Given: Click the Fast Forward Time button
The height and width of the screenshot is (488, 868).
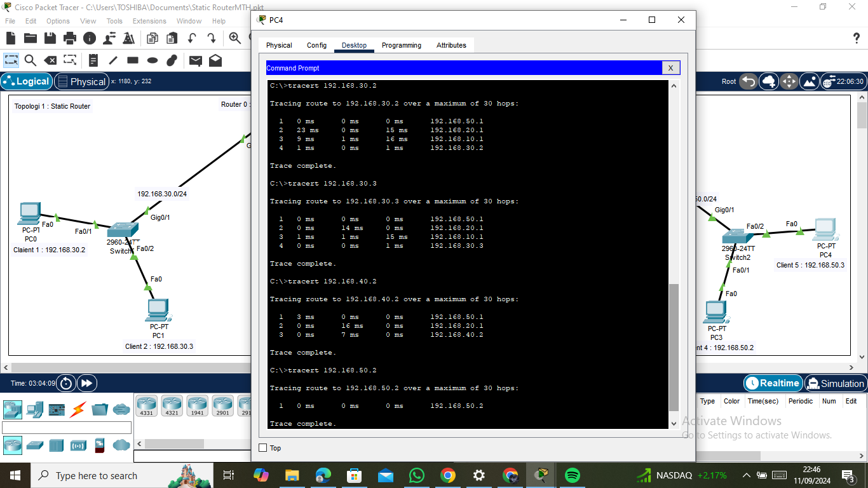Looking at the screenshot, I should 87,383.
